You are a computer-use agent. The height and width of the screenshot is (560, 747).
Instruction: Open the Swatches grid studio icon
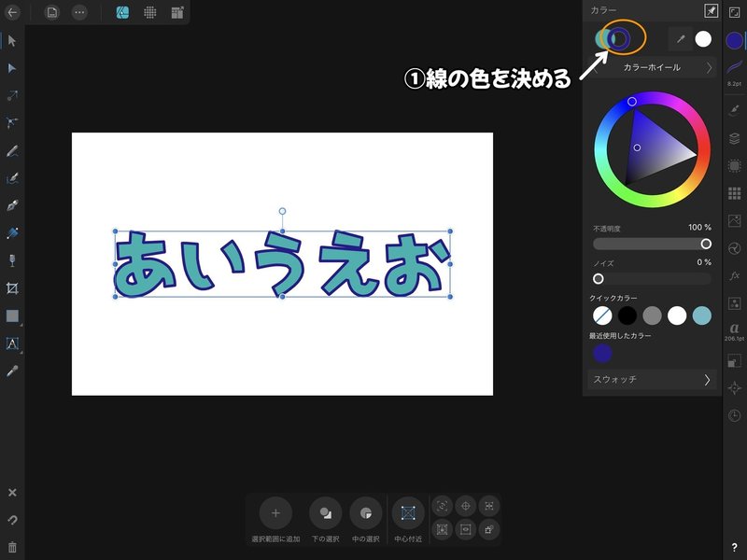[x=734, y=193]
